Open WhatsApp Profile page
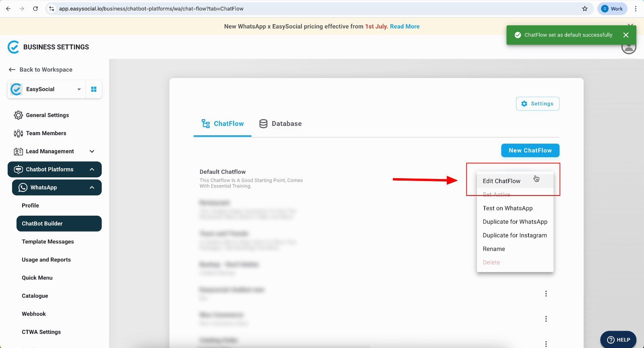 (x=30, y=206)
